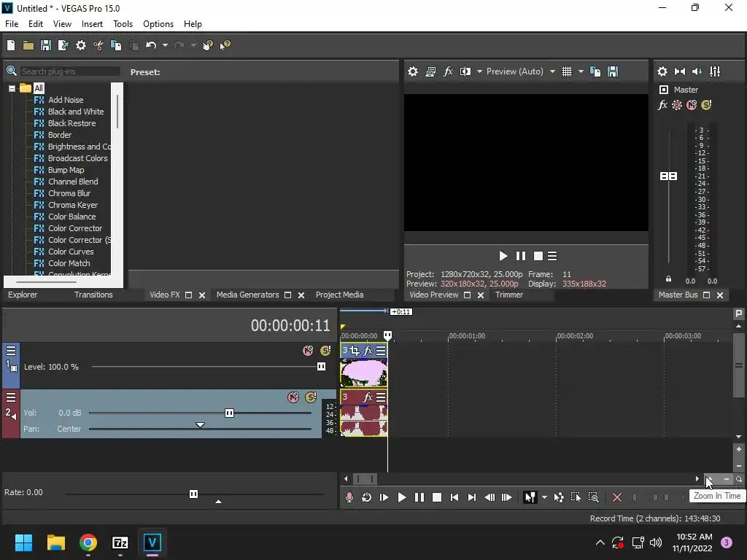This screenshot has width=747, height=560.
Task: Switch to Project Media tab
Action: tap(340, 295)
